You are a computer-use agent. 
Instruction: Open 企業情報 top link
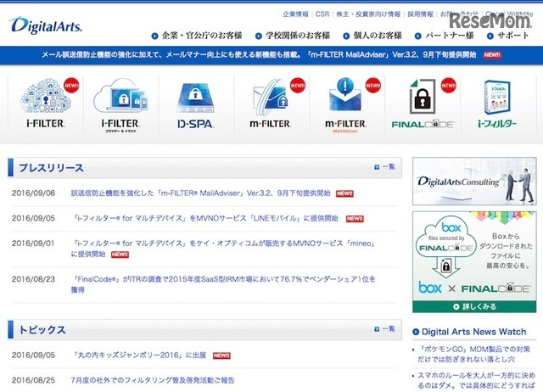295,14
